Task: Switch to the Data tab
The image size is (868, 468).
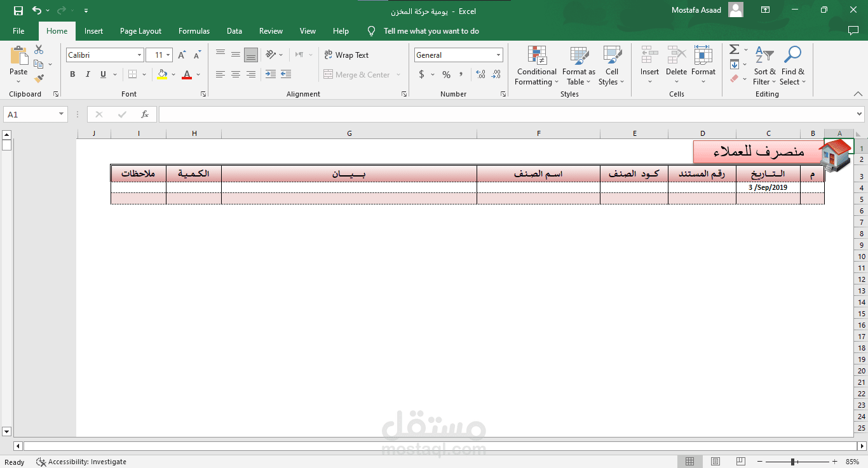Action: pyautogui.click(x=234, y=31)
